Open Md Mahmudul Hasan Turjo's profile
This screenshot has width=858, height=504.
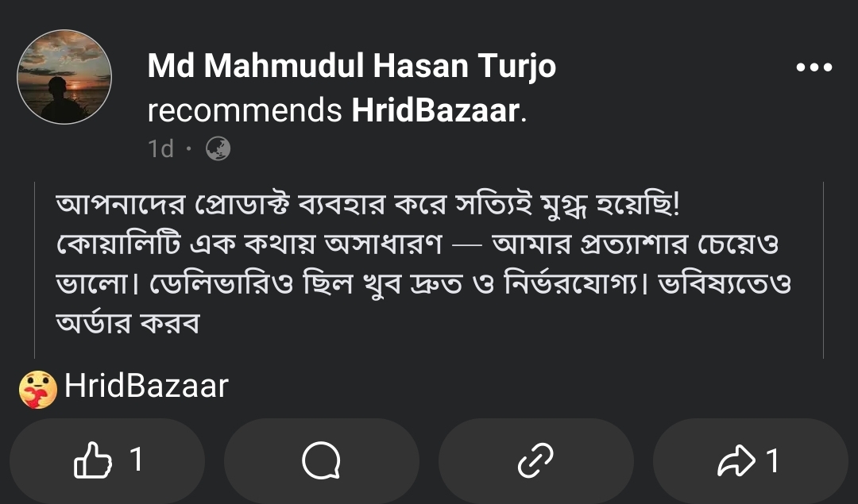click(x=352, y=66)
